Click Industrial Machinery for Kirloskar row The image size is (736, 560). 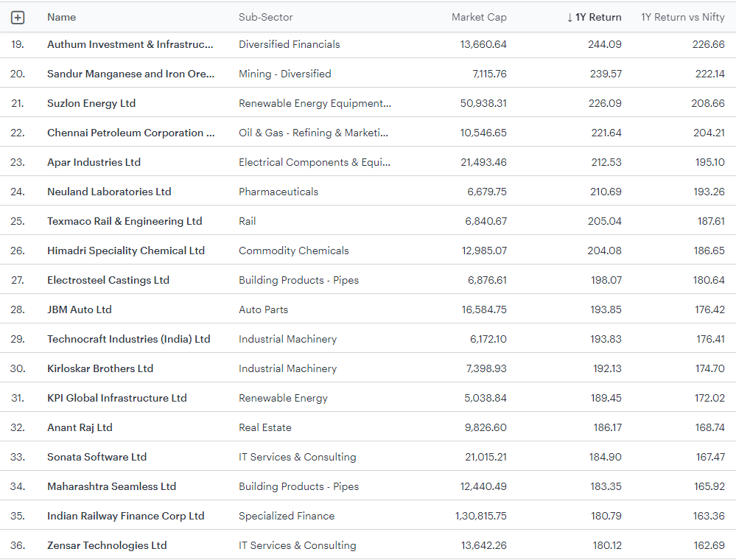click(288, 369)
